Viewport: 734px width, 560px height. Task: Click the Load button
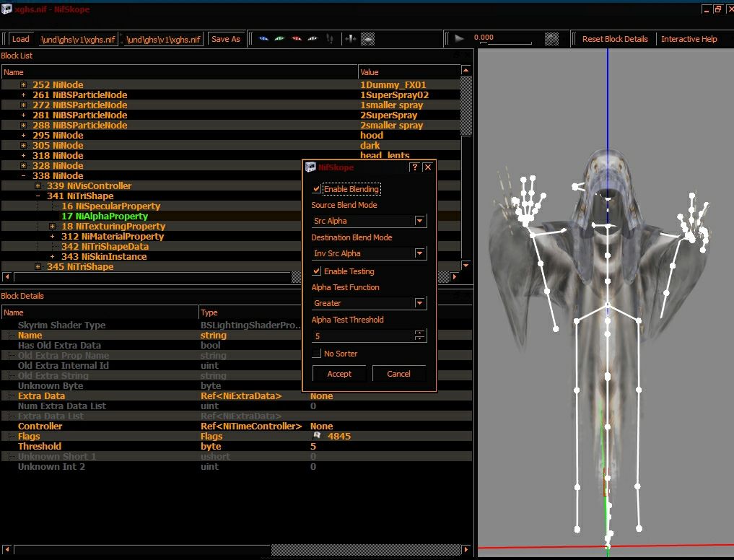pos(21,39)
